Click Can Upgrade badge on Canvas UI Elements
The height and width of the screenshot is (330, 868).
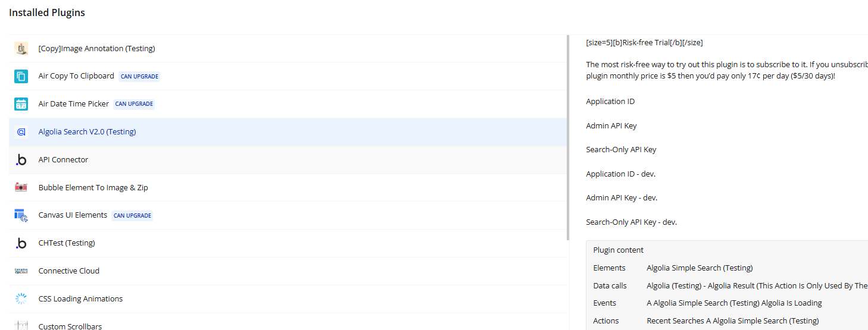[132, 216]
